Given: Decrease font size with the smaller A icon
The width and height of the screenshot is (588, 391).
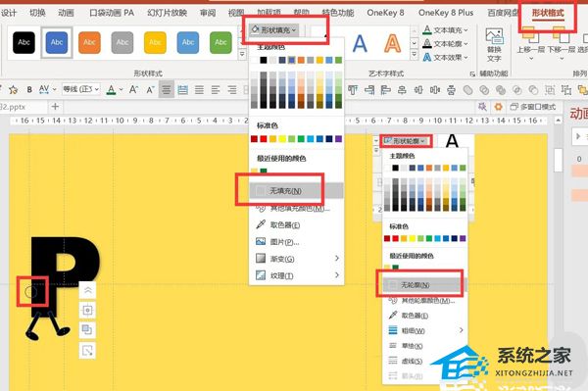Looking at the screenshot, I should pyautogui.click(x=150, y=89).
